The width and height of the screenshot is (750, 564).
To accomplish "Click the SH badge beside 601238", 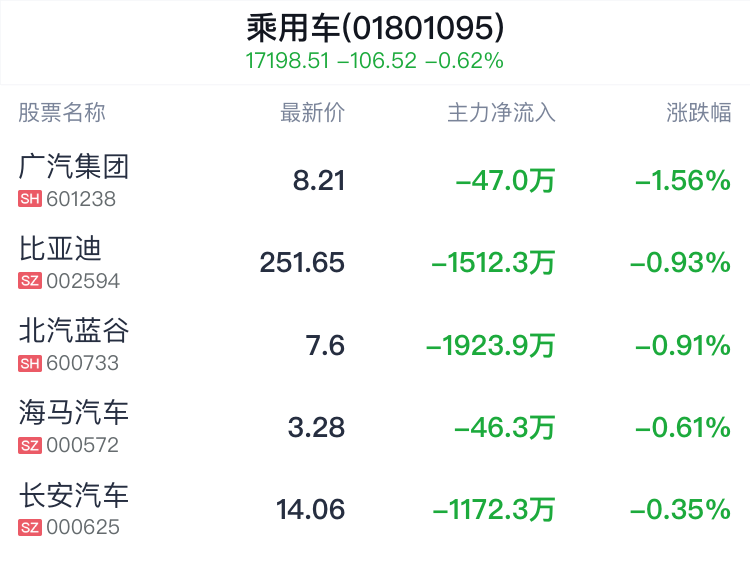I will (30, 199).
